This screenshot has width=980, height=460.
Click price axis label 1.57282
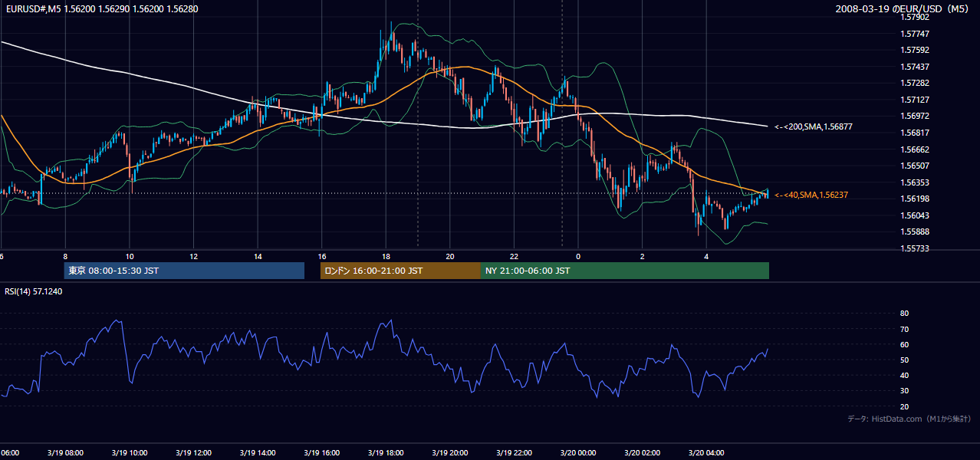[914, 83]
